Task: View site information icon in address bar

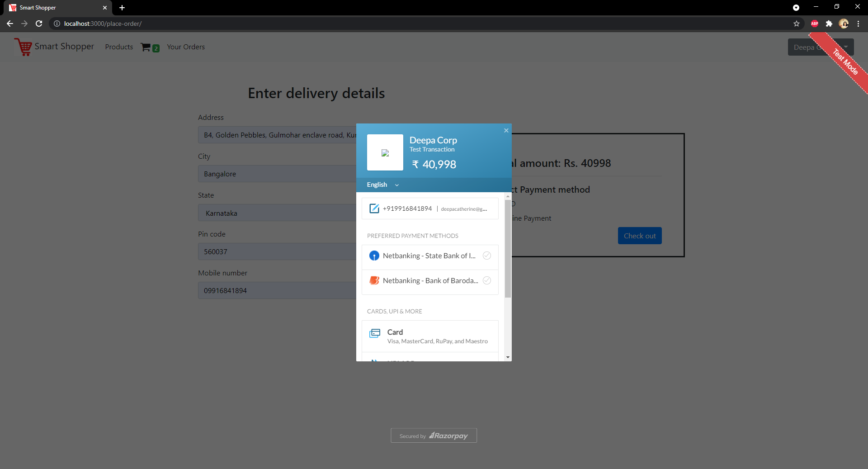Action: pyautogui.click(x=57, y=24)
